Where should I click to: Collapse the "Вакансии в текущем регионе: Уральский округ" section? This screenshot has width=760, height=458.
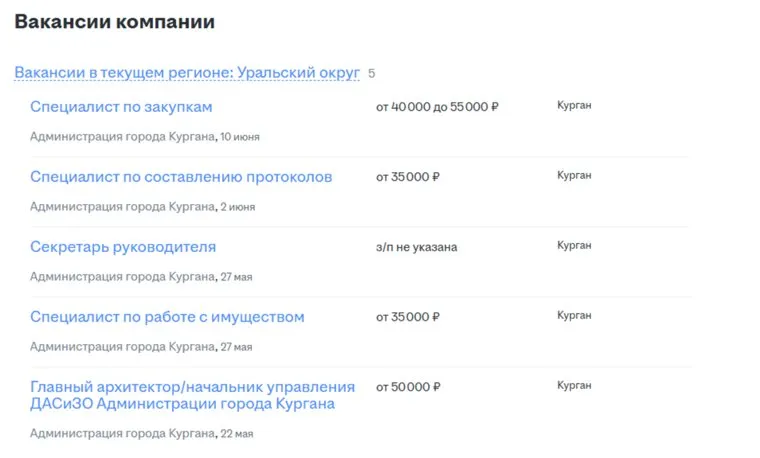pyautogui.click(x=187, y=73)
